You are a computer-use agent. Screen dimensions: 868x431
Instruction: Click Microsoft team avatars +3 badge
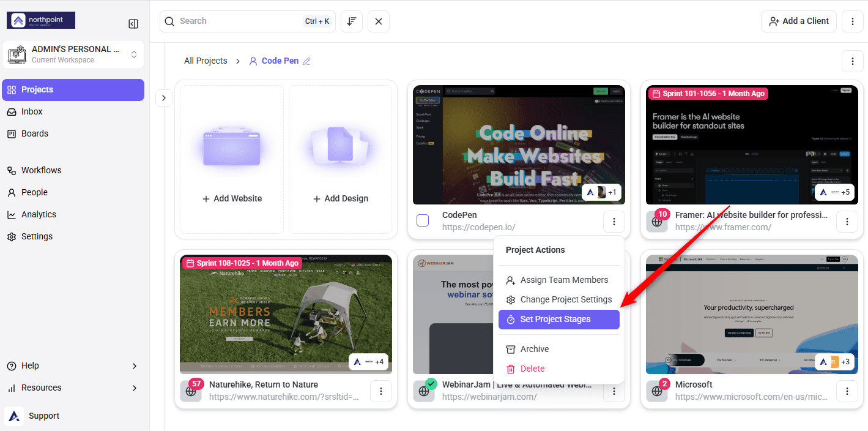coord(834,362)
